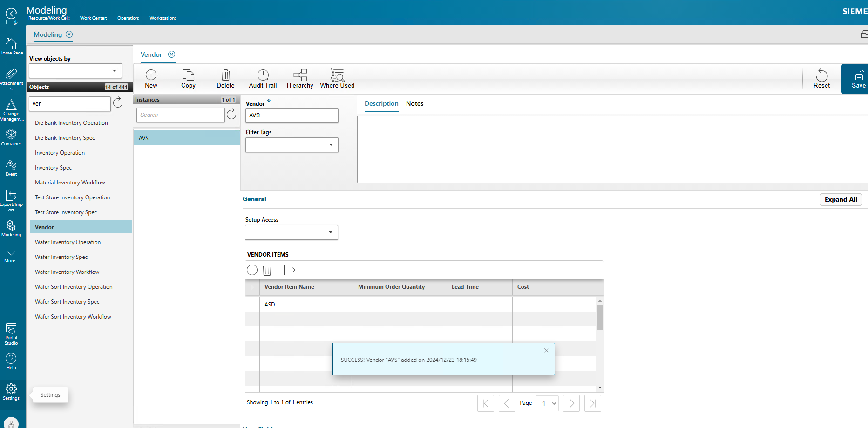Open Where Used lookup
The height and width of the screenshot is (428, 868).
click(337, 79)
